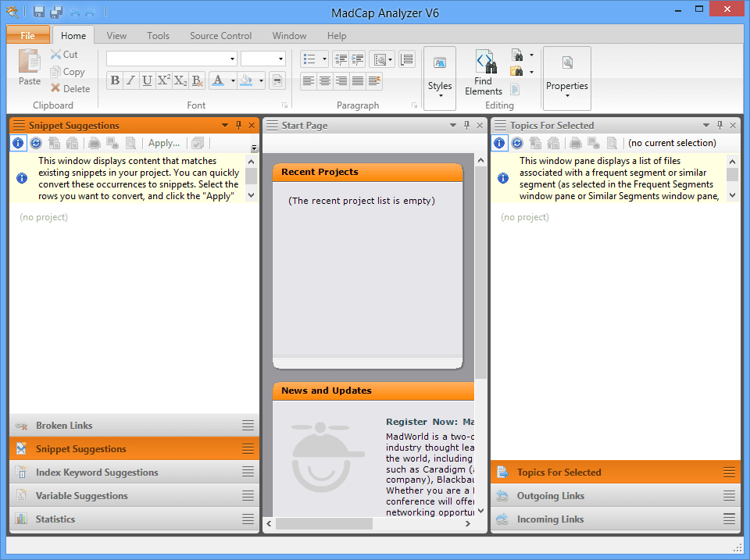
Task: Open the font size combo box
Action: pos(263,59)
